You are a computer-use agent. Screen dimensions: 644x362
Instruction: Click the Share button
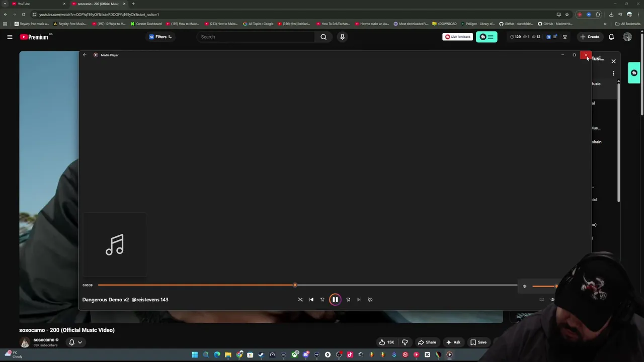click(x=427, y=342)
